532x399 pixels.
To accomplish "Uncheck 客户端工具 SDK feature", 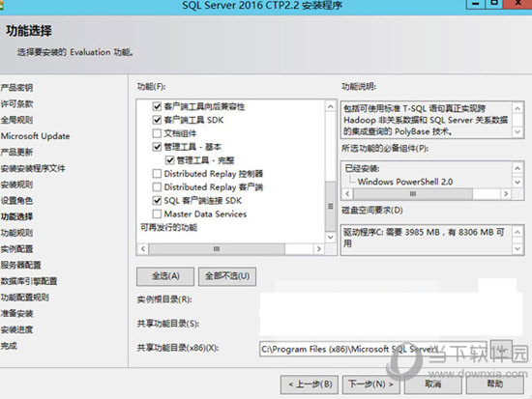I will pos(157,120).
